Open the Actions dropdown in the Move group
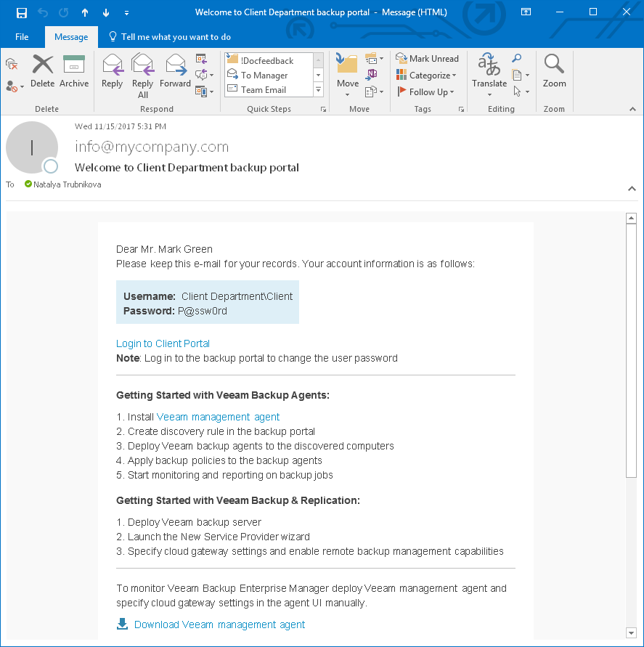The image size is (644, 647). point(374,91)
